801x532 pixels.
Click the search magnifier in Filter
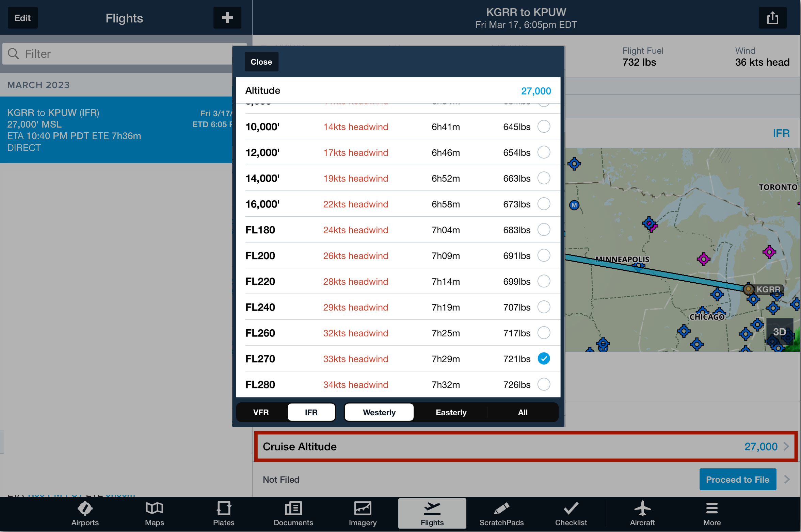(x=13, y=54)
